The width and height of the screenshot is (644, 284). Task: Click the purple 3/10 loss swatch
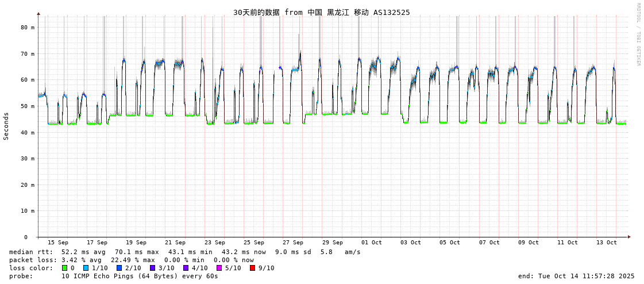[152, 268]
